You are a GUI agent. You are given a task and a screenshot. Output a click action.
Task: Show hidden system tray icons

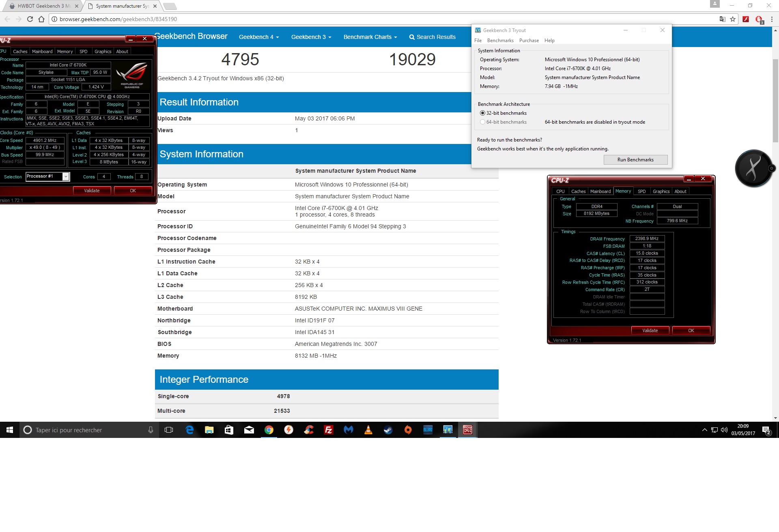click(704, 430)
